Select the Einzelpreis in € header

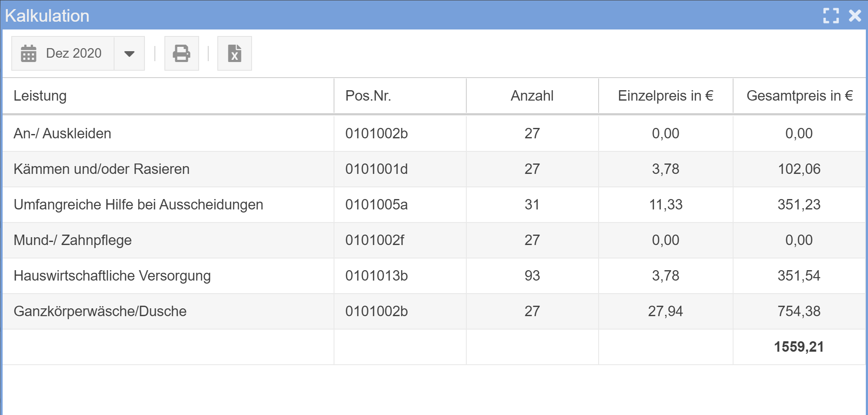(665, 96)
